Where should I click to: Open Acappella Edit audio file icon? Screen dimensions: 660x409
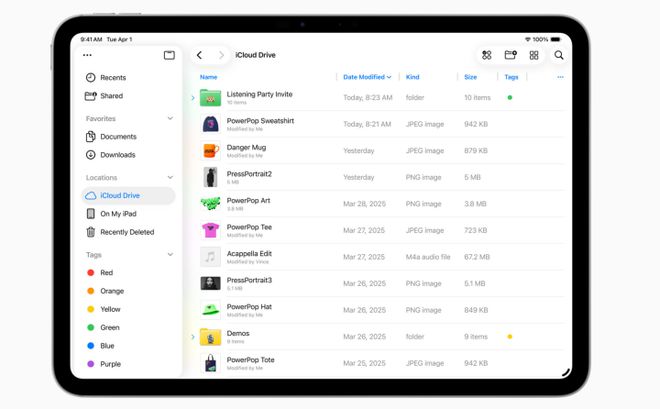point(210,257)
